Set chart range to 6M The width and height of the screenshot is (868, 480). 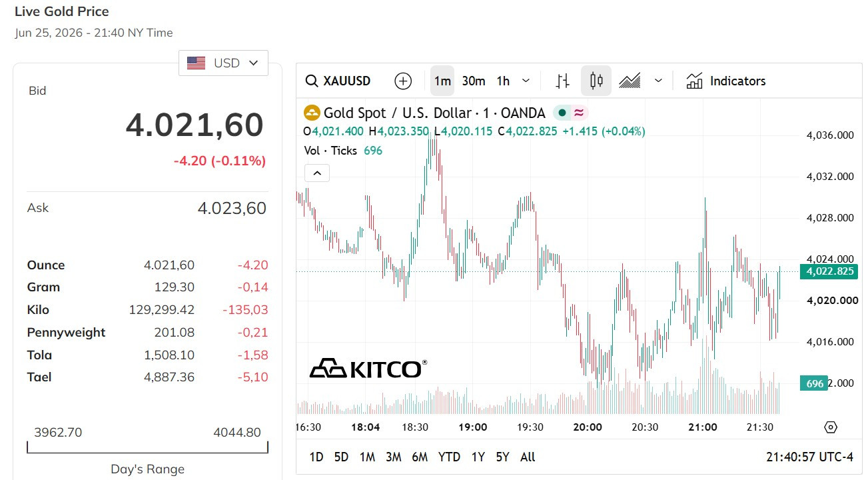point(420,457)
